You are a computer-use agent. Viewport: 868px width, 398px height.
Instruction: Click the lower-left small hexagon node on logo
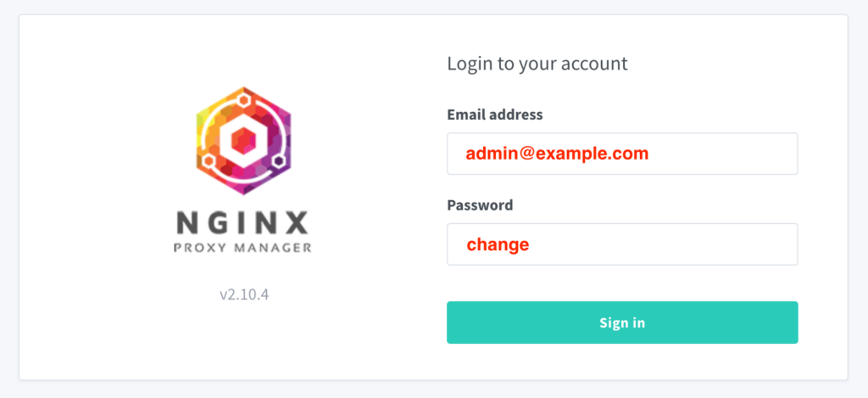click(x=209, y=161)
